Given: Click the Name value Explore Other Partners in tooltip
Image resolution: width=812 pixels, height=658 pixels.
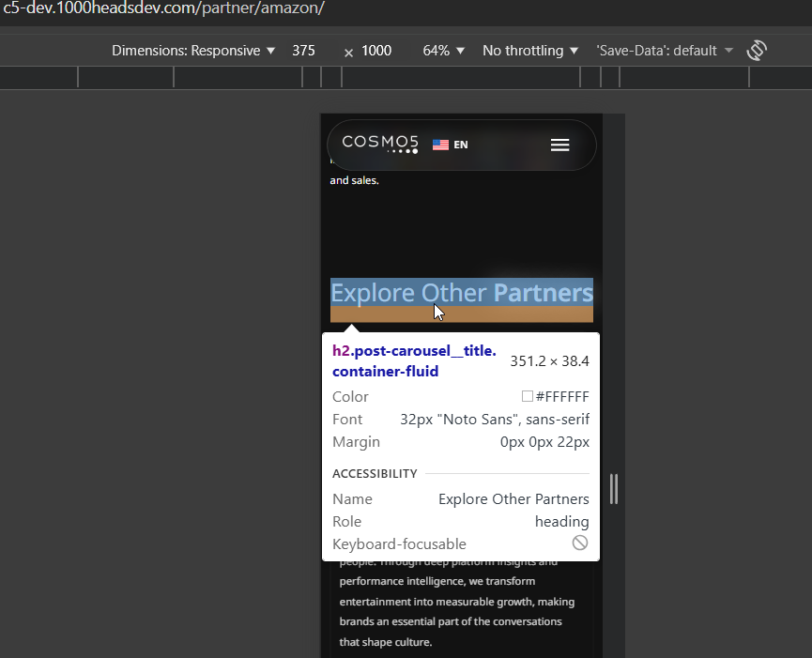Looking at the screenshot, I should (513, 499).
